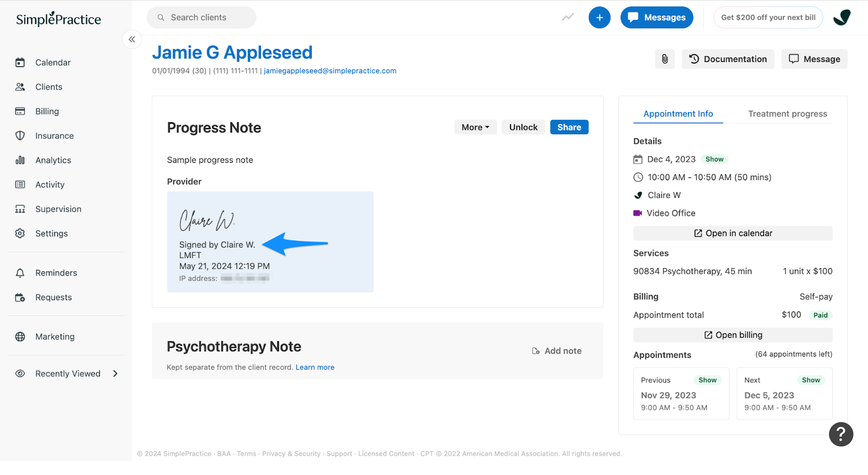868x475 pixels.
Task: Click Show on the Next appointment card
Action: click(811, 380)
